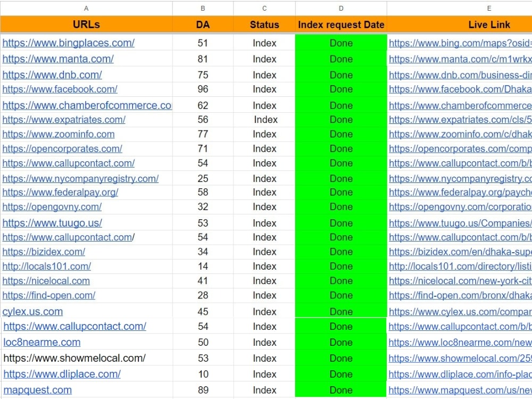Select the plain-text showmelocal.com cell
This screenshot has height=399, width=532.
coord(87,358)
